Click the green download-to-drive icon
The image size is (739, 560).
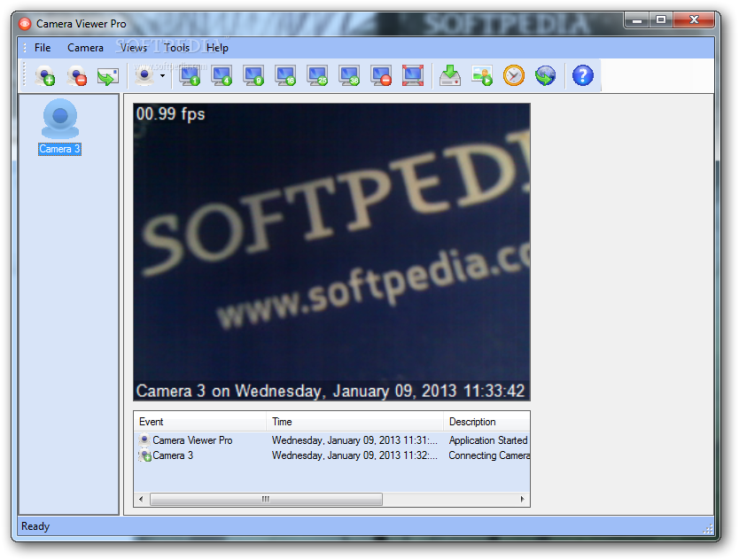(x=450, y=75)
